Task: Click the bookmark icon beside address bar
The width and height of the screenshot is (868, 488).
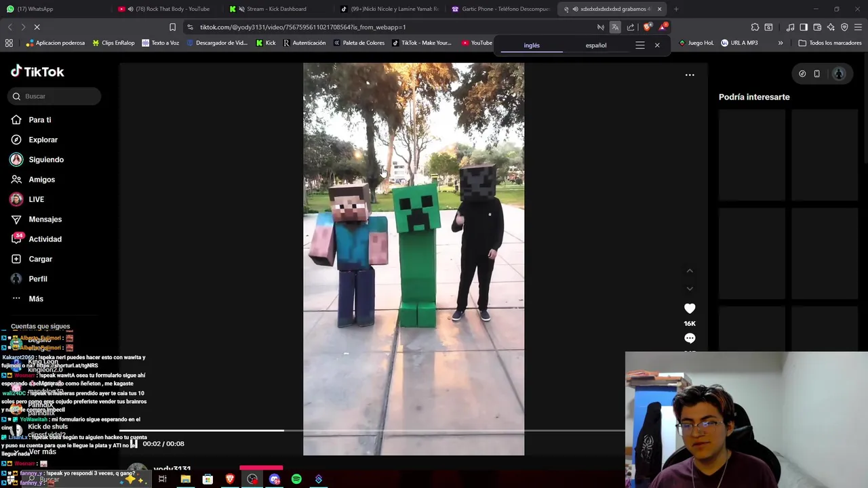Action: coord(172,27)
